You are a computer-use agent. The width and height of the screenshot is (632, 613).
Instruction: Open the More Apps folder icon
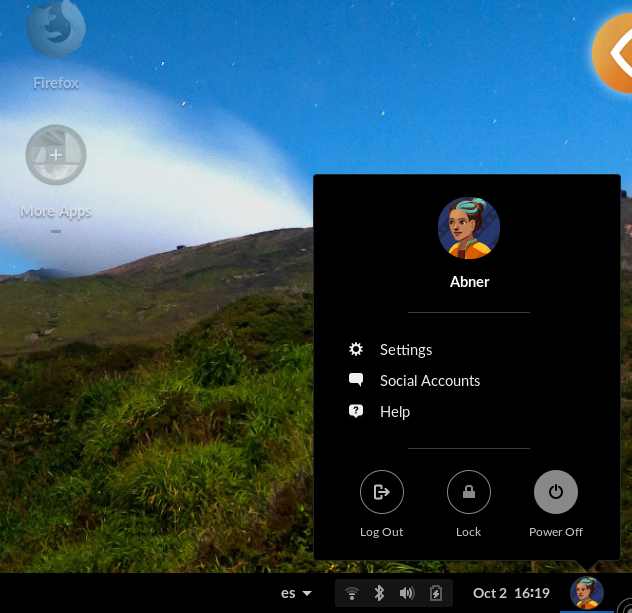[x=56, y=155]
